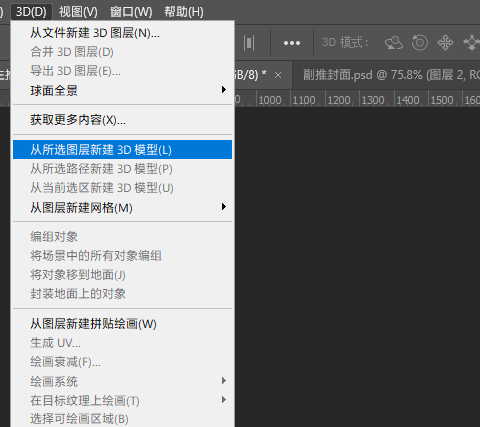Open the 帮助(H) menu
Viewport: 480px width, 427px height.
tap(184, 12)
